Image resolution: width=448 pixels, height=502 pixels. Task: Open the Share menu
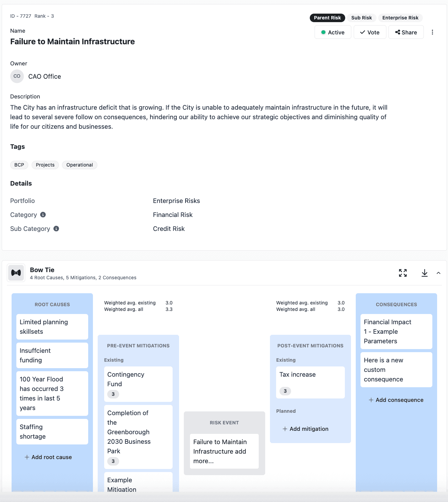point(406,32)
